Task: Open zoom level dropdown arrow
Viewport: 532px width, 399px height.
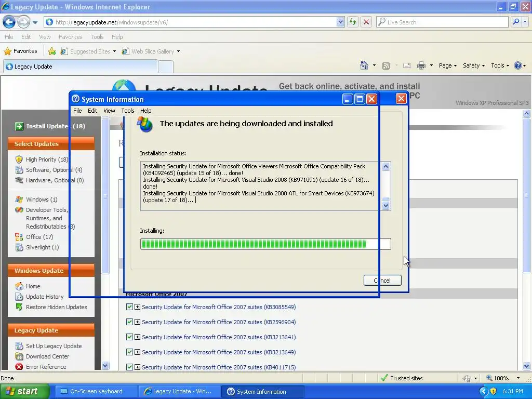Action: [518, 378]
